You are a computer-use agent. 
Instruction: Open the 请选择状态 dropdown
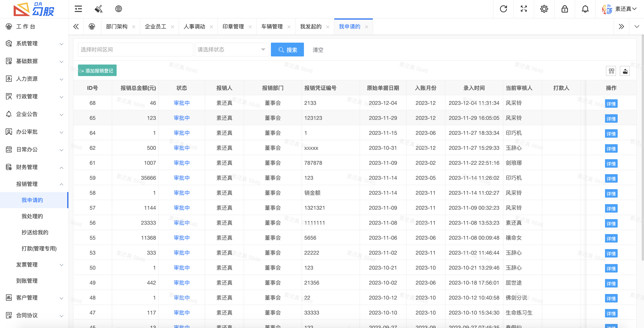pos(232,50)
